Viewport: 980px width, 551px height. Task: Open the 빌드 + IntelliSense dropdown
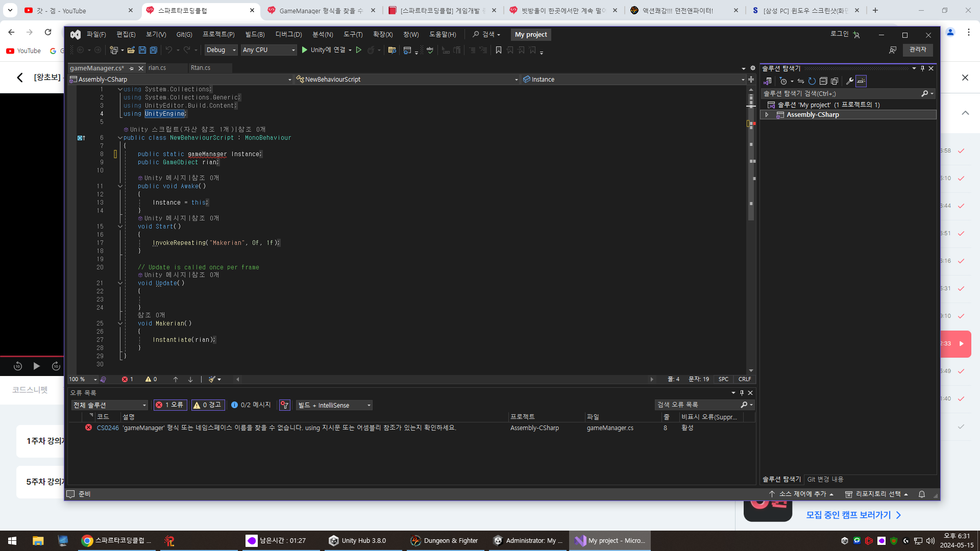pos(334,405)
